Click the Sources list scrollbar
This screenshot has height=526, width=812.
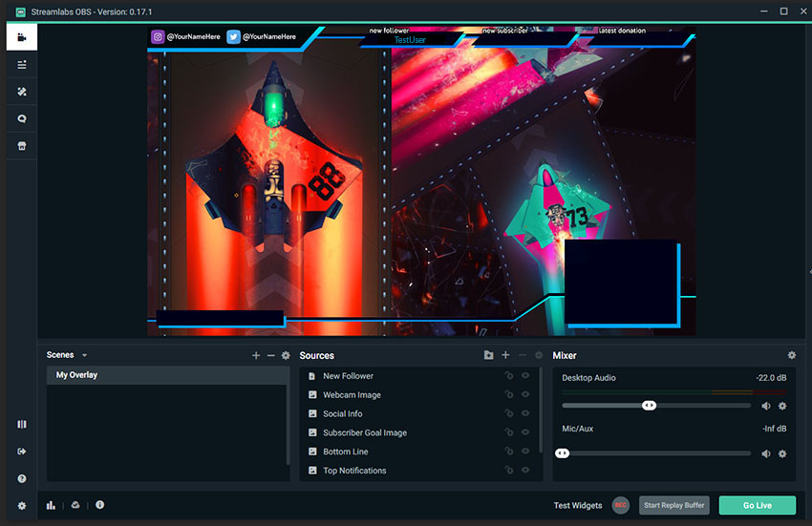click(541, 409)
